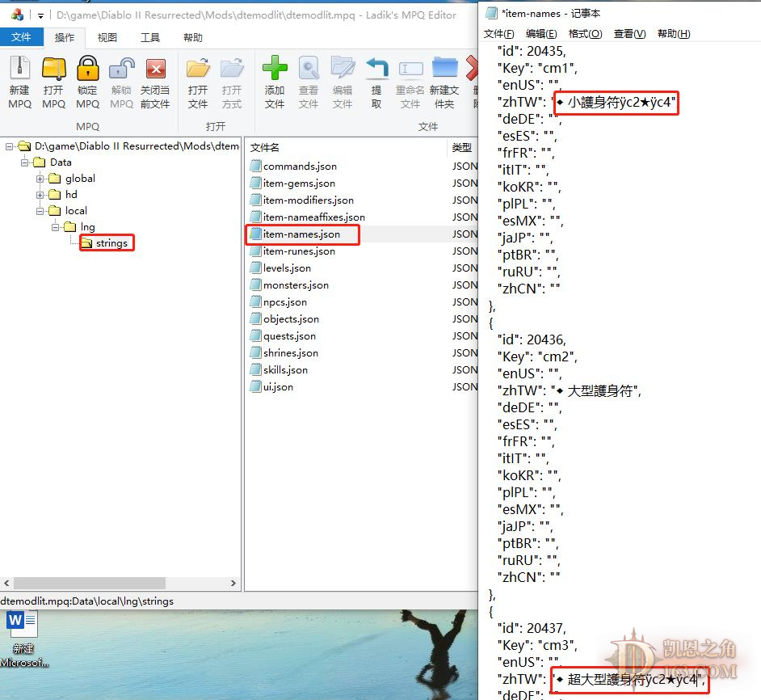Screen dimensions: 761x700
Task: Sort file list by 类型 column header
Action: click(463, 148)
